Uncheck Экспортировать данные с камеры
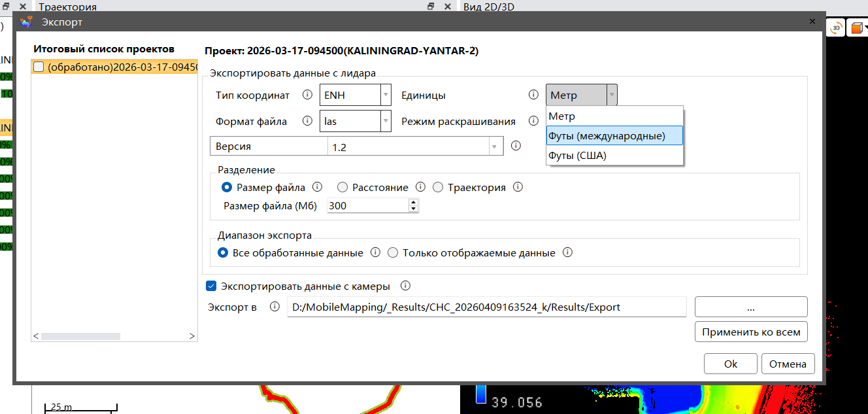 tap(211, 286)
